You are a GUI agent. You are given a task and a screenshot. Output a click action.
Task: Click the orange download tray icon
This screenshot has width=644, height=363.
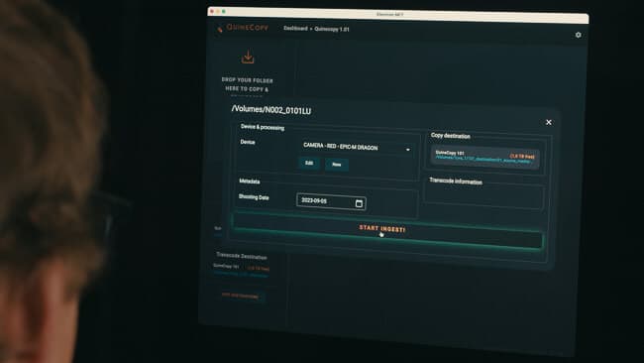point(248,58)
